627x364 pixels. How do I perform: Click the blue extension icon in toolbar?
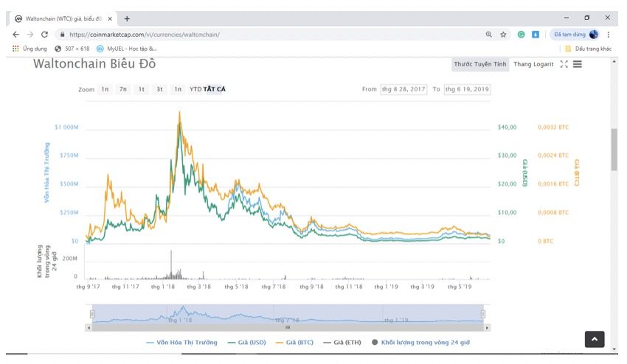coord(536,35)
